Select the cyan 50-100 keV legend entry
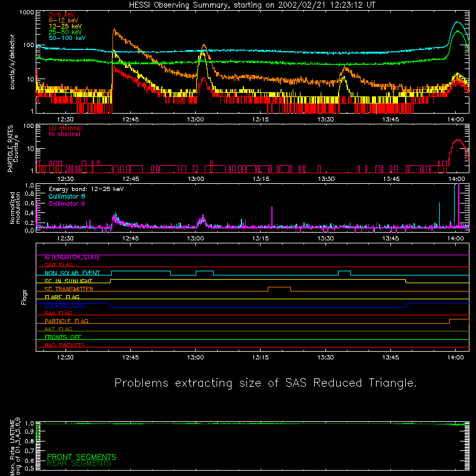This screenshot has width=476, height=476. pos(67,38)
